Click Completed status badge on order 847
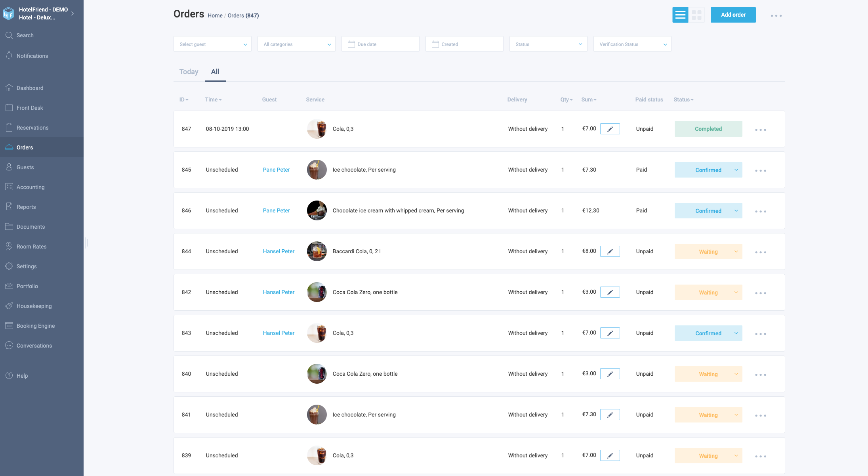Viewport: 868px width, 476px height. pos(708,129)
